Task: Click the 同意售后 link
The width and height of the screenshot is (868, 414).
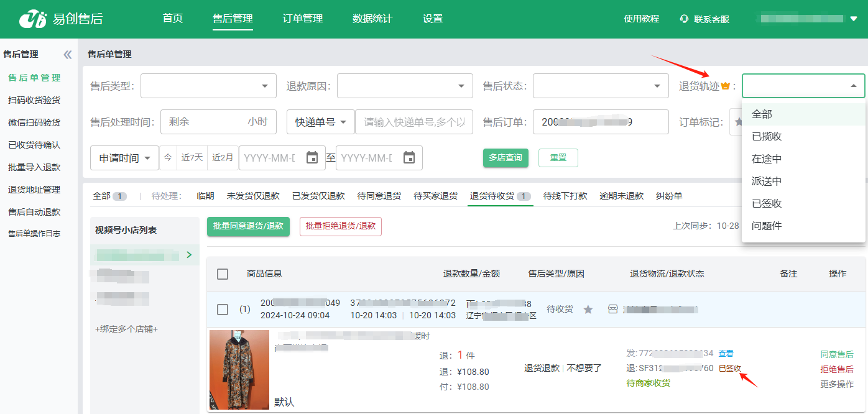Action: (836, 354)
